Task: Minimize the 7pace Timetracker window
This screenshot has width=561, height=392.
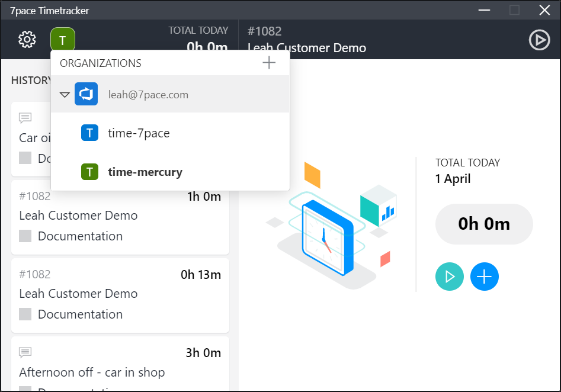Action: click(484, 10)
